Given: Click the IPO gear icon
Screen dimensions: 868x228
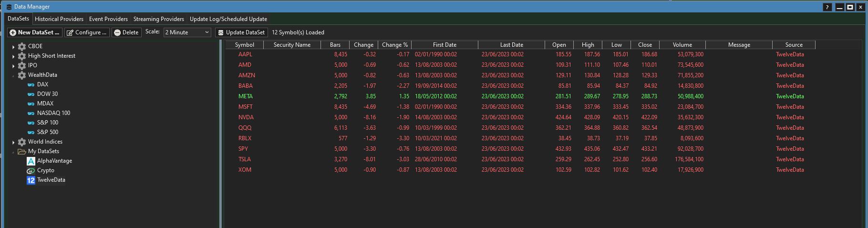Looking at the screenshot, I should 22,65.
